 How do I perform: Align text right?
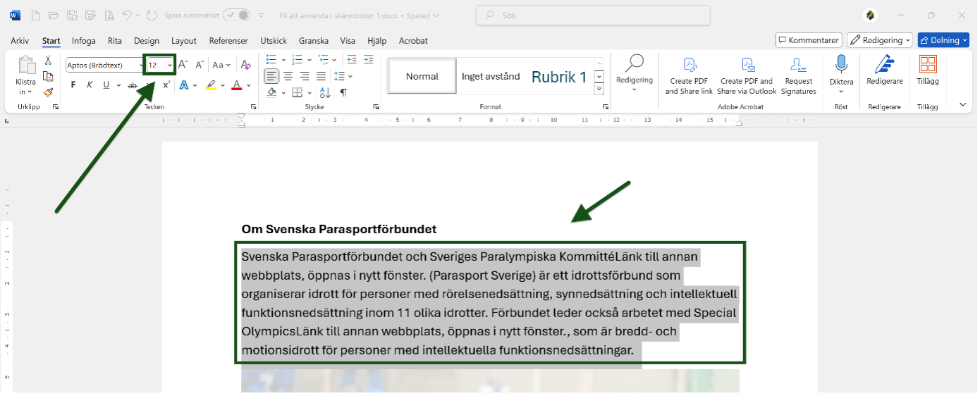[x=305, y=76]
